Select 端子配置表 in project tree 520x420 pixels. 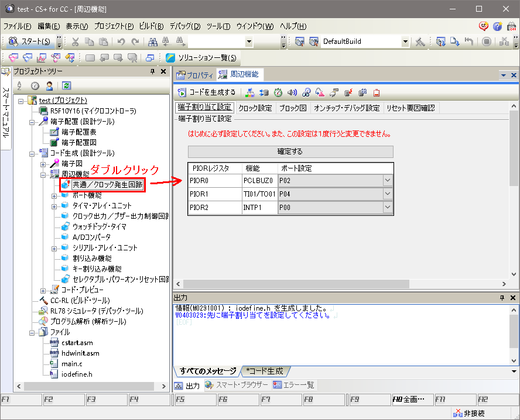(79, 132)
